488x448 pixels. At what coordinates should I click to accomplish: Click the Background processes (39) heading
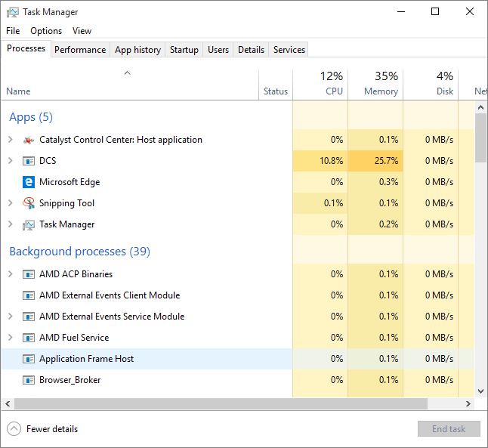point(79,252)
